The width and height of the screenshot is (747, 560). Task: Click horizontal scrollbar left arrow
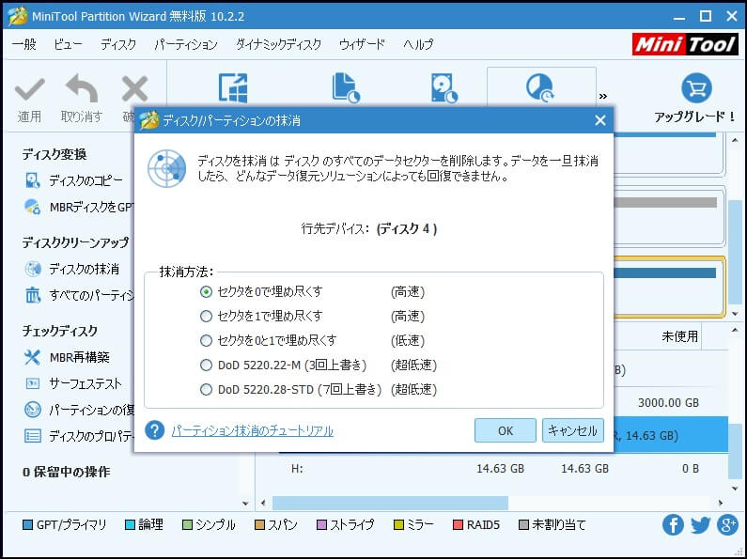click(x=263, y=503)
